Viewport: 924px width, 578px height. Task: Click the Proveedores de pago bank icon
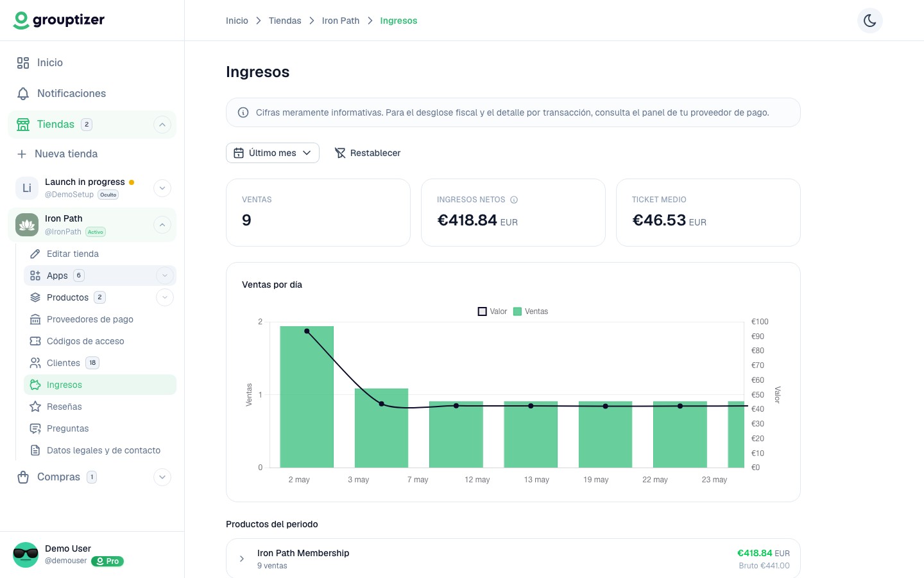35,319
